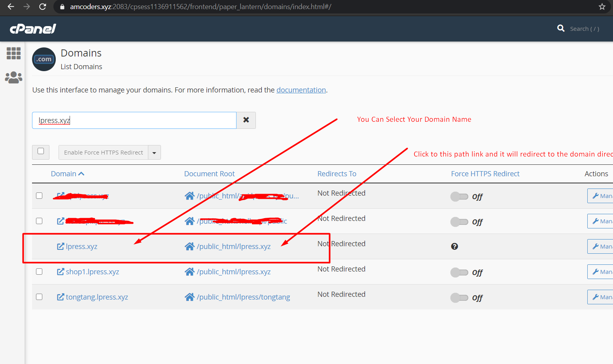Bookmark page with the star icon
Image resolution: width=613 pixels, height=364 pixels.
tap(602, 7)
